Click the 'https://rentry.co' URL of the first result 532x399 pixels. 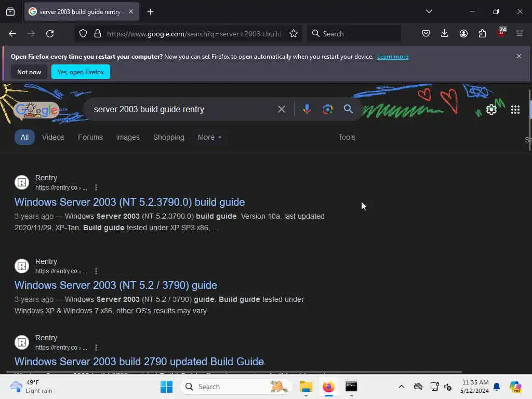click(61, 187)
